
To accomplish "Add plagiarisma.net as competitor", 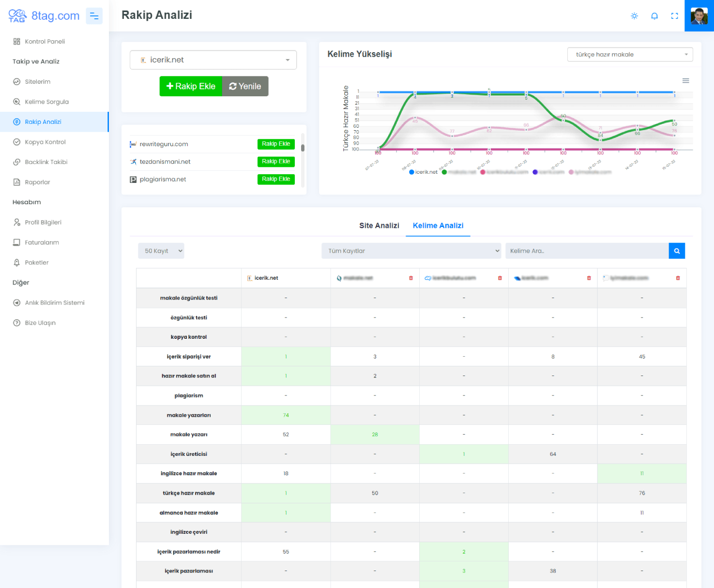I will pos(276,179).
